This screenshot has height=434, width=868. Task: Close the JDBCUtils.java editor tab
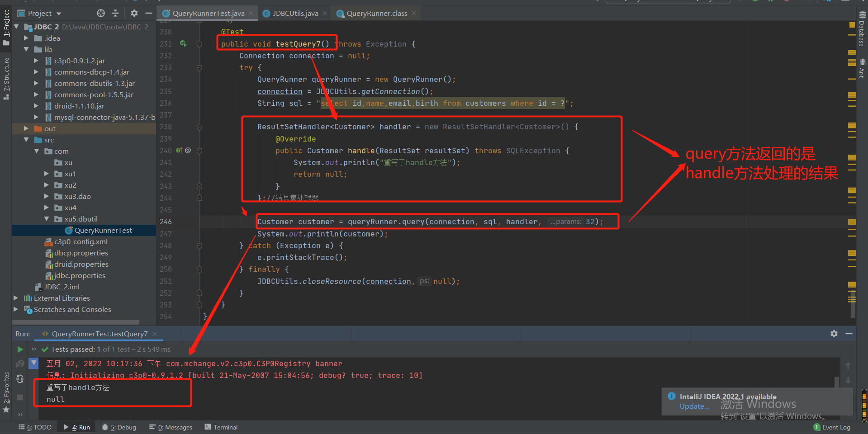click(x=325, y=13)
